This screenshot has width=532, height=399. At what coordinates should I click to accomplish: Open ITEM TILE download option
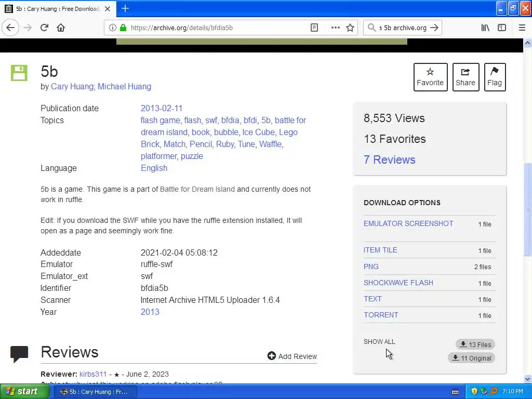point(380,250)
